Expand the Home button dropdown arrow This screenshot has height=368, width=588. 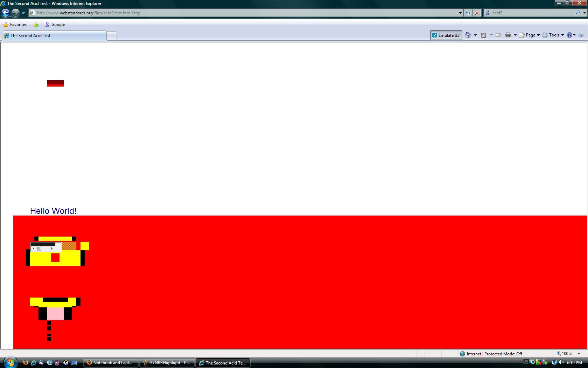[475, 35]
